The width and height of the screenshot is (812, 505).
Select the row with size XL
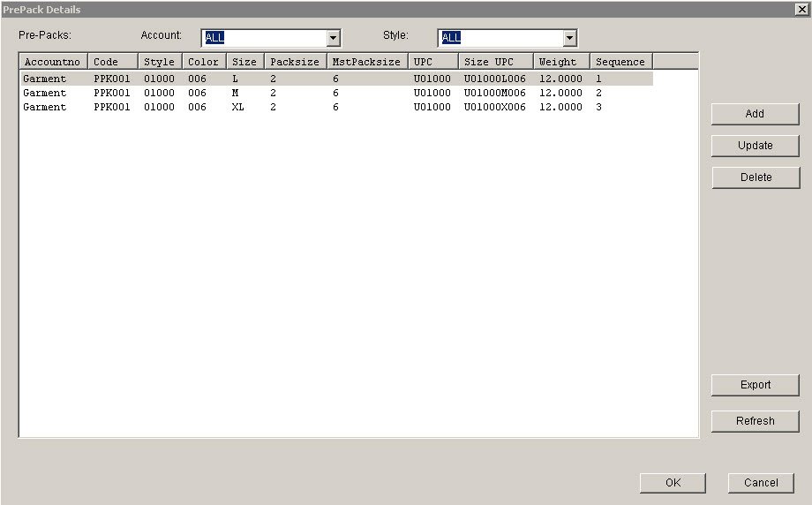(336, 107)
